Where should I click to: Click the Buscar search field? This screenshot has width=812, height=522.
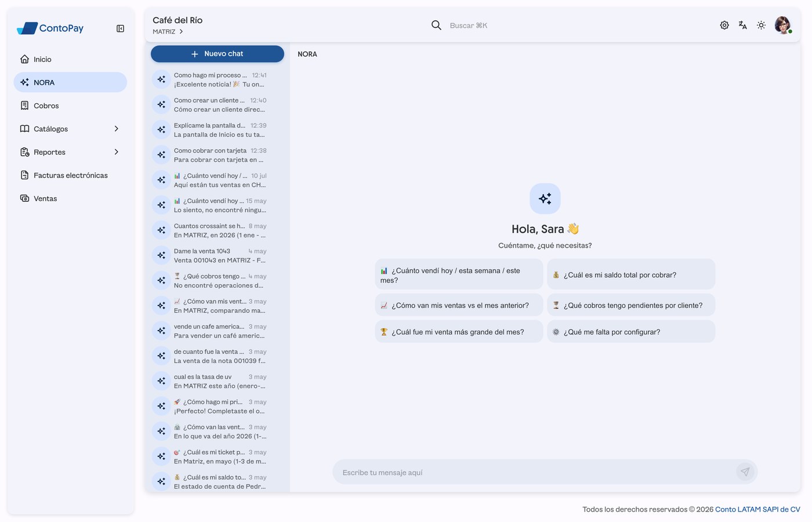click(x=469, y=26)
